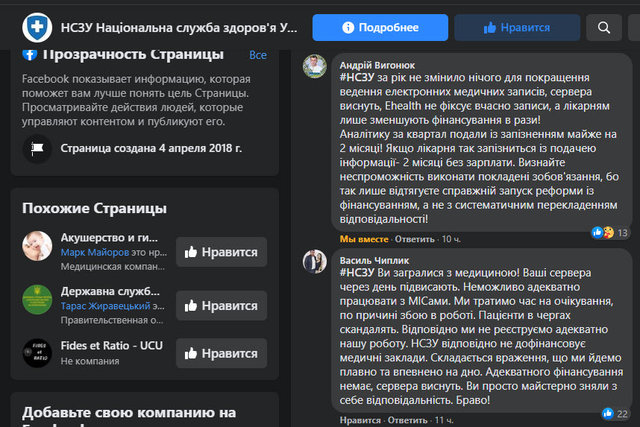Open Fides et Ratio - UCU page title
This screenshot has height=427, width=640.
(111, 345)
